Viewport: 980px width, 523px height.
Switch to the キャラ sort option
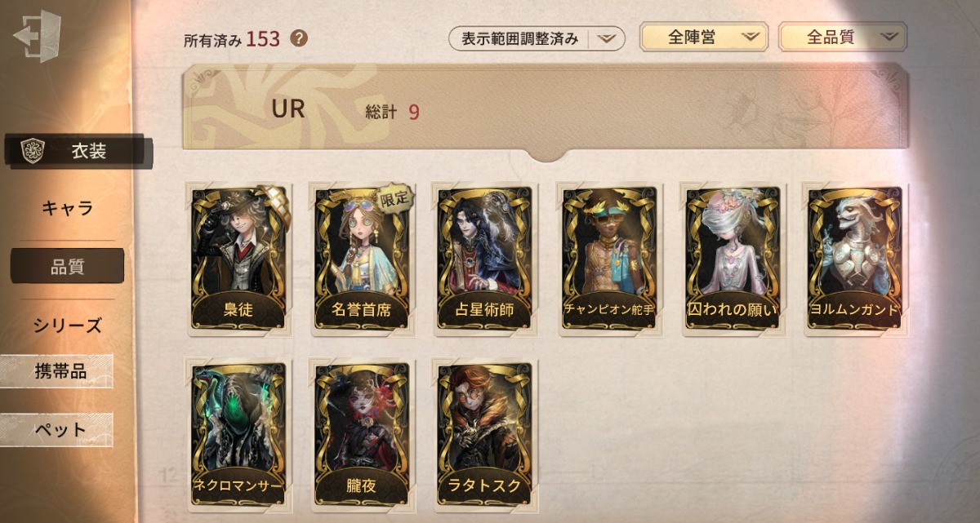click(x=67, y=208)
